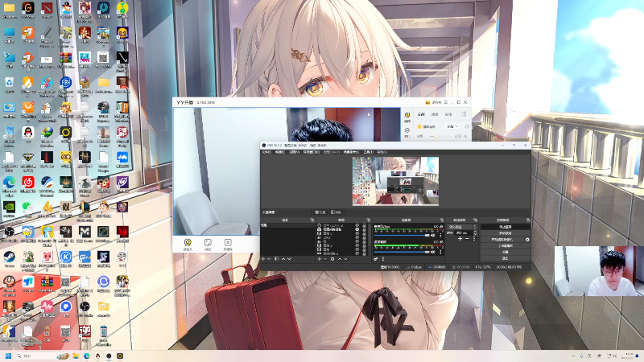The width and height of the screenshot is (644, 362).
Task: Adjust the transition duration stepper arrows
Action: tap(475, 232)
